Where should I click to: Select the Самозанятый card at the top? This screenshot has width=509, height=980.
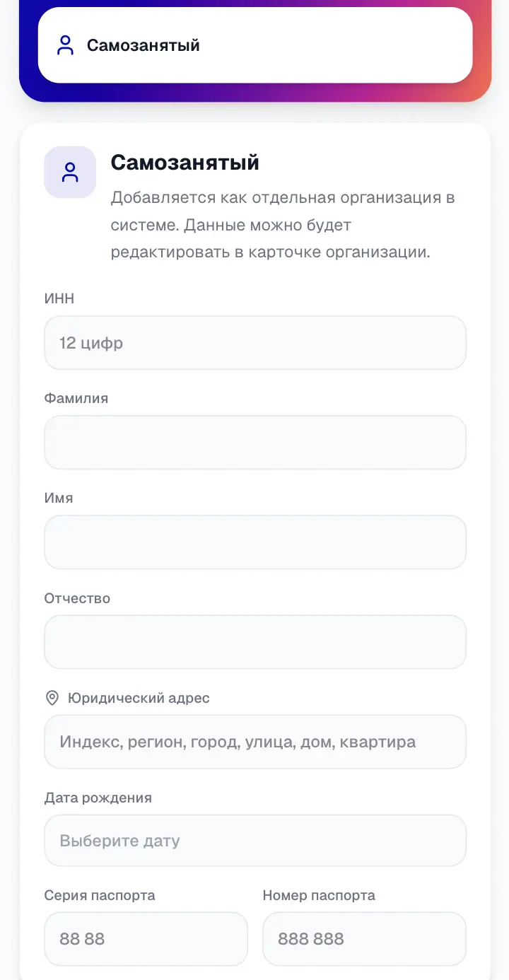tap(255, 45)
